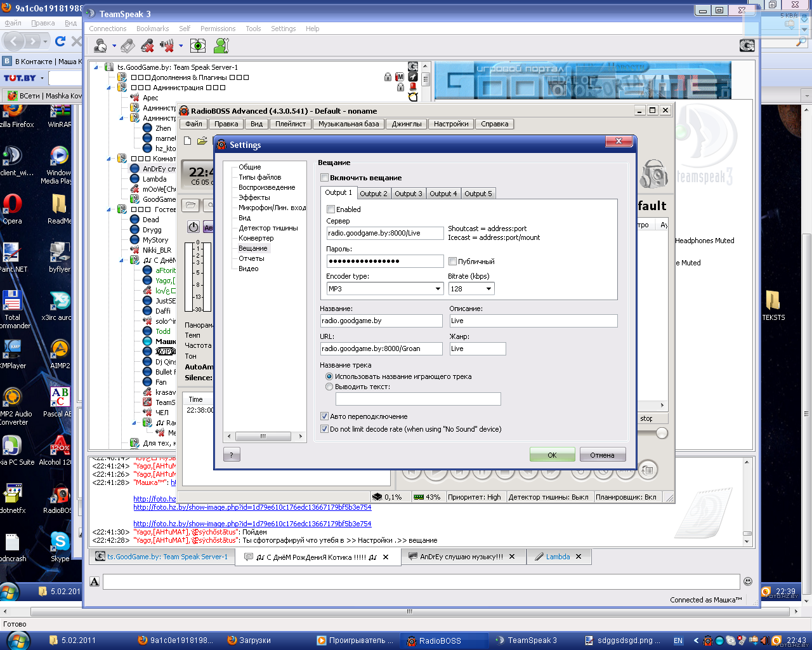Switch to Output 2 tab
The width and height of the screenshot is (812, 650).
(x=374, y=194)
